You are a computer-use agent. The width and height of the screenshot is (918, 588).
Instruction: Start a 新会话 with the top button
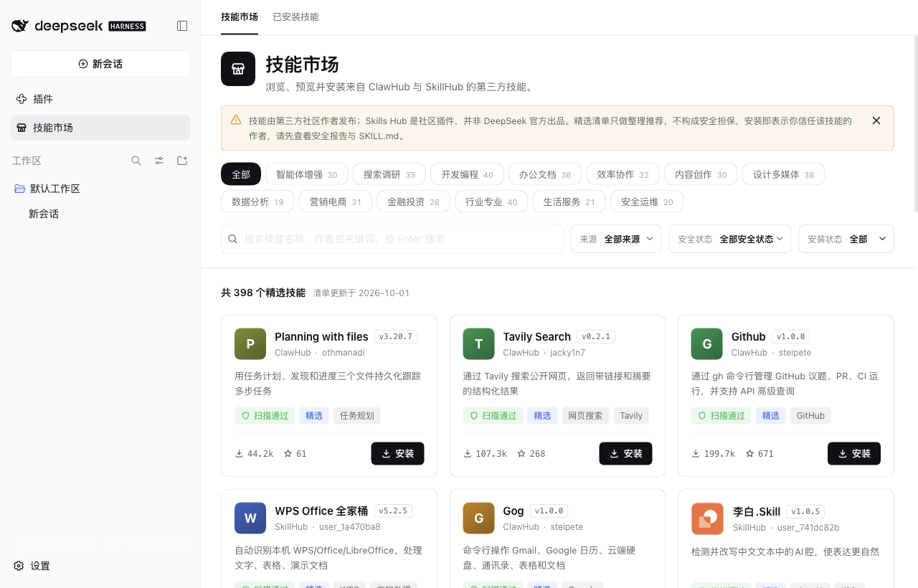click(x=100, y=64)
